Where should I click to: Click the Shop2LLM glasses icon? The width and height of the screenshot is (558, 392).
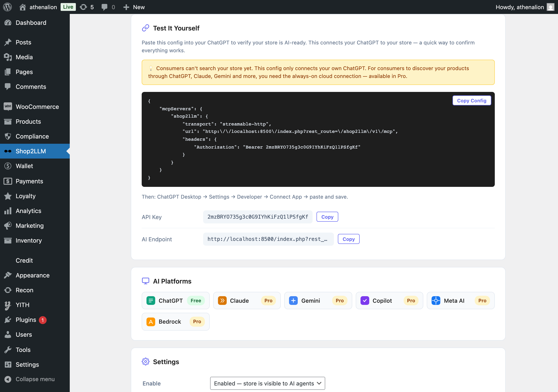pyautogui.click(x=8, y=151)
